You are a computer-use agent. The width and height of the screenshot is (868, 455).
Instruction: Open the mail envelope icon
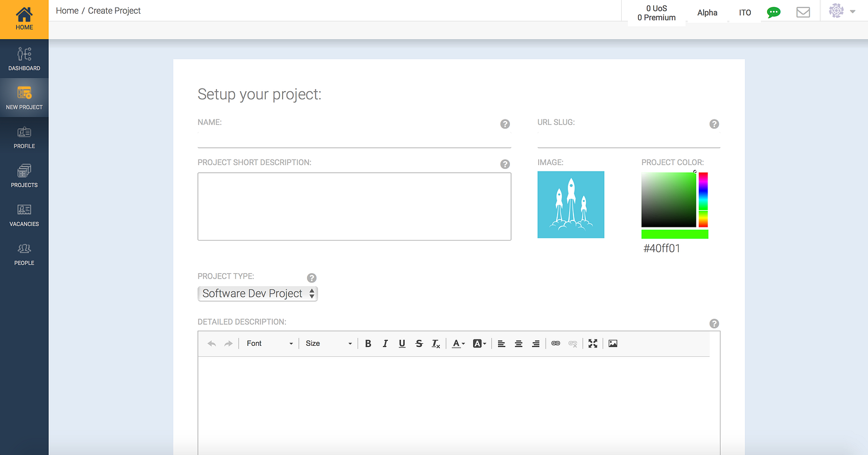click(x=803, y=12)
